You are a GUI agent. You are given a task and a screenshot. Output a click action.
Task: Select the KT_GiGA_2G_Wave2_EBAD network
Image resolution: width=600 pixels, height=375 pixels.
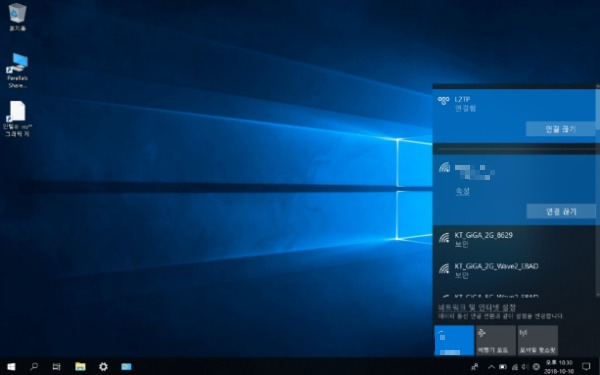click(514, 270)
